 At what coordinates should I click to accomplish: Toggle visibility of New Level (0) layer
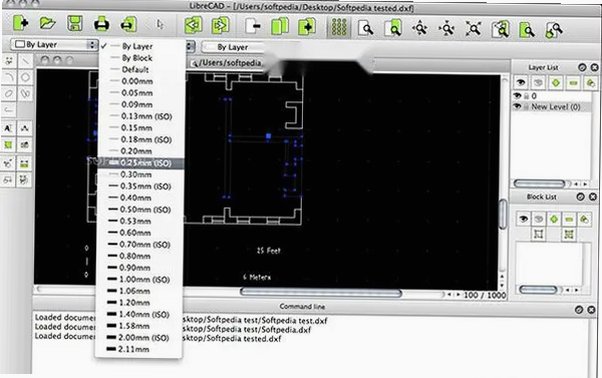point(517,106)
